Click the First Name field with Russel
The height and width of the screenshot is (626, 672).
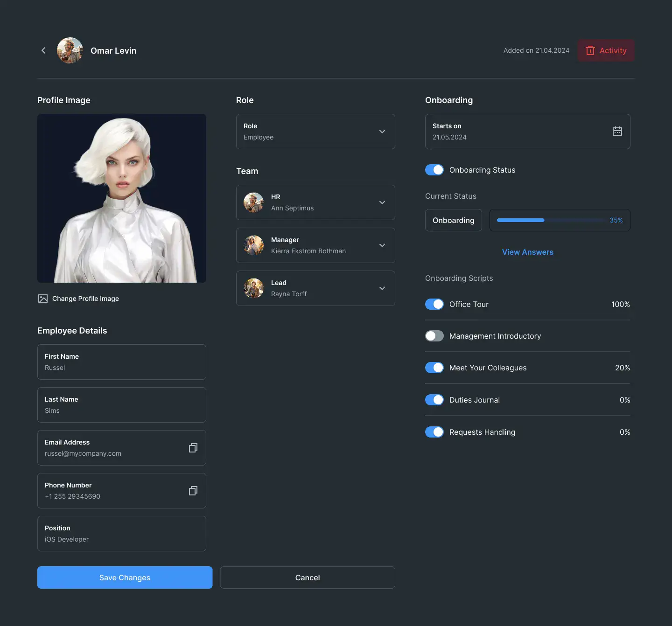point(122,362)
